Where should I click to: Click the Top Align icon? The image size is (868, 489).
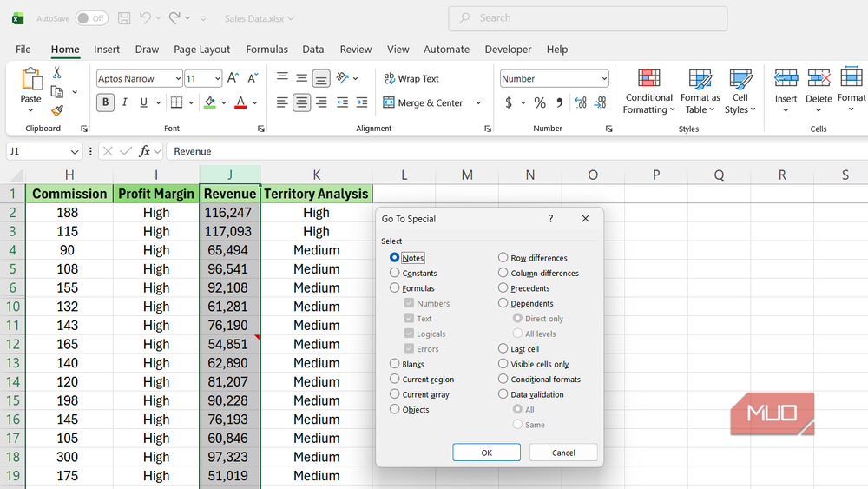click(x=282, y=77)
